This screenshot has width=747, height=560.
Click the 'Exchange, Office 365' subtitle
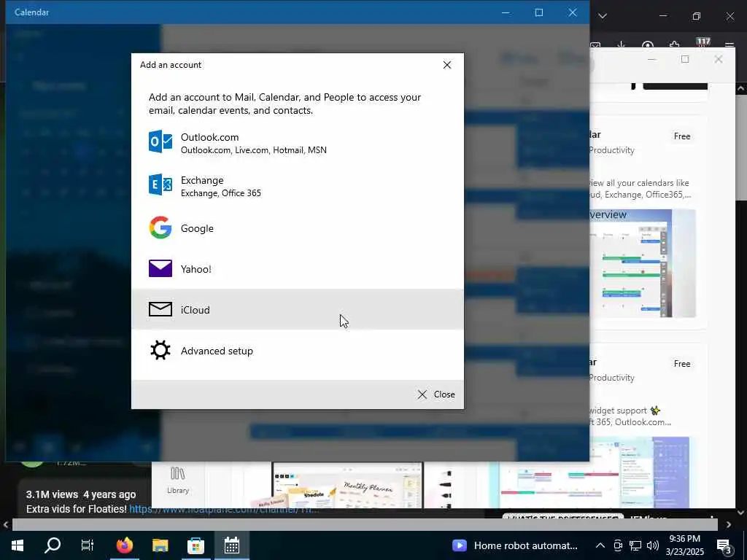point(220,192)
